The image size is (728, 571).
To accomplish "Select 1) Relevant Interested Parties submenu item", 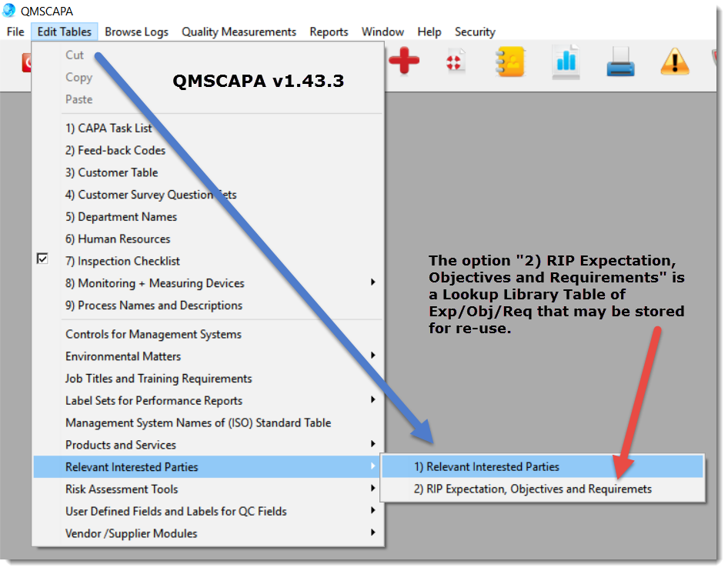I will point(486,466).
